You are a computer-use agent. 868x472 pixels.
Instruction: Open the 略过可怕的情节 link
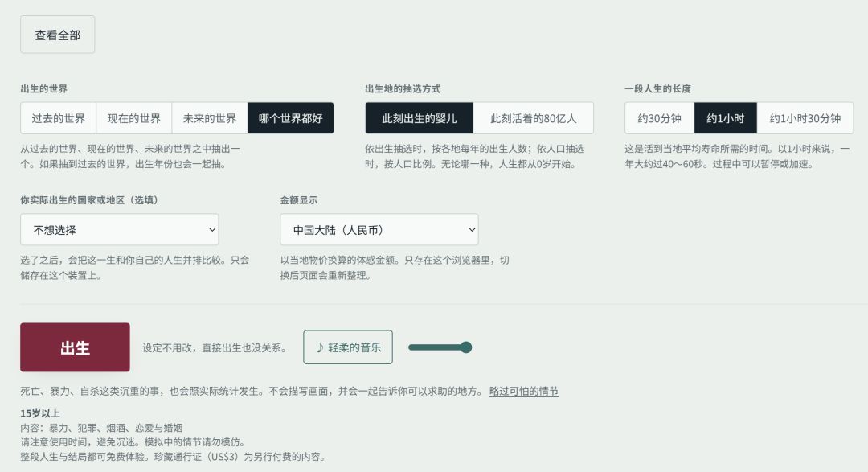pos(524,391)
